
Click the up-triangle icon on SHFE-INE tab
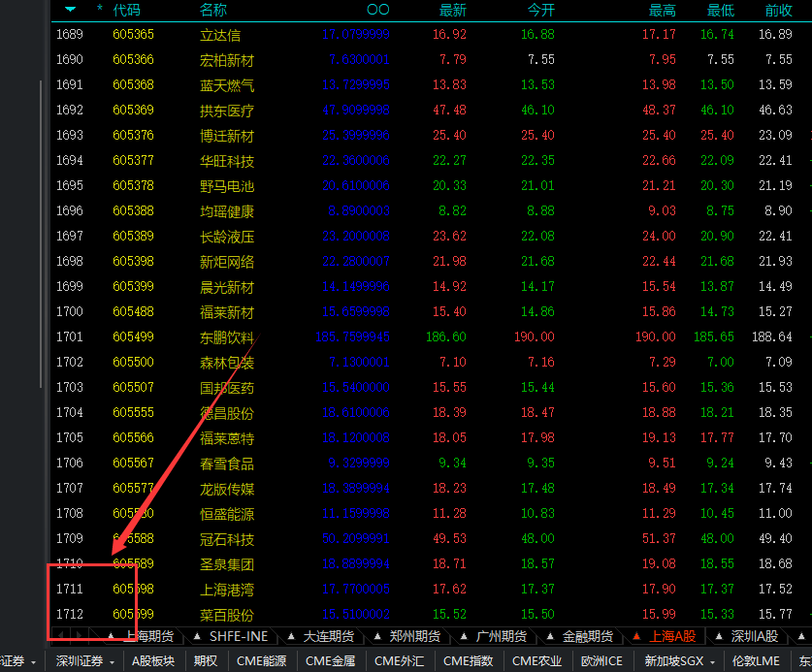(x=197, y=636)
